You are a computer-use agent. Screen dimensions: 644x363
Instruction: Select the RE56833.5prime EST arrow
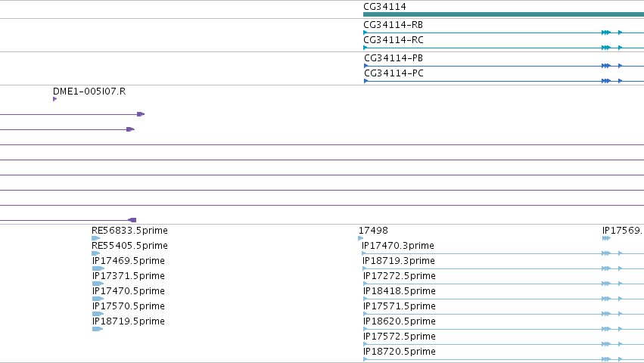point(95,238)
